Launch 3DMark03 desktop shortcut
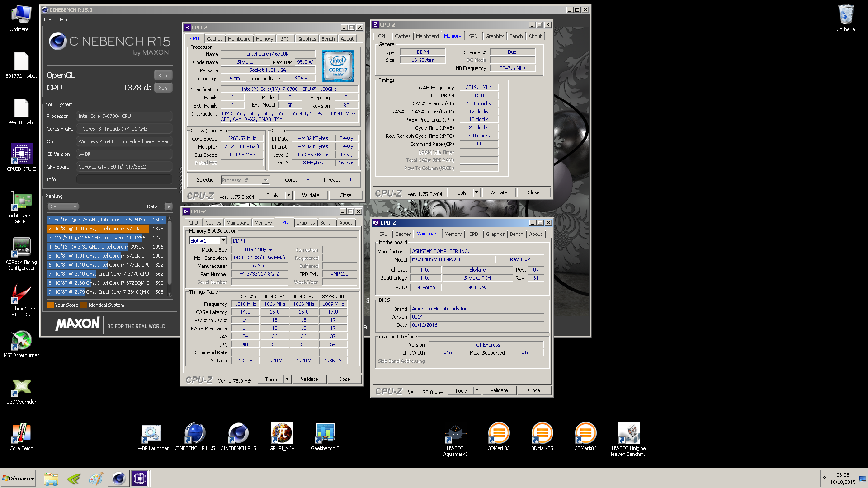The image size is (868, 488). click(499, 437)
